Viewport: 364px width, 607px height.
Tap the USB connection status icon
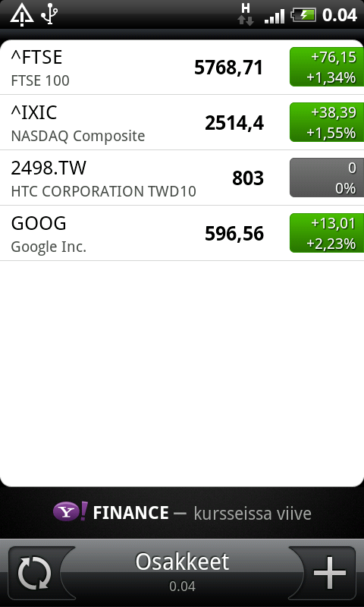point(50,14)
